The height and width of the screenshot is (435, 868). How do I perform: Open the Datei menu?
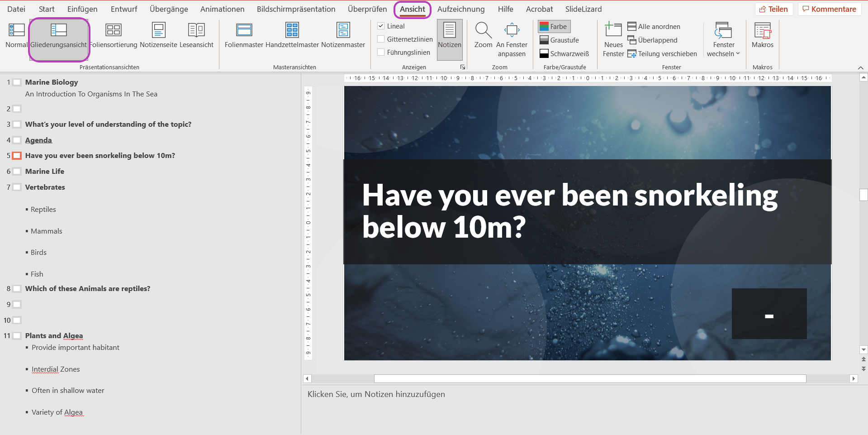click(16, 9)
